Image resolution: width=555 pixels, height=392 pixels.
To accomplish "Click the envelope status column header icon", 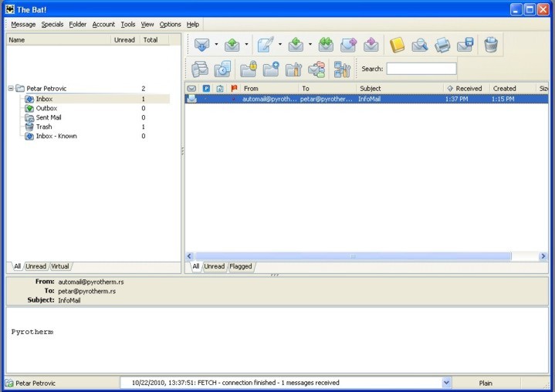I will pyautogui.click(x=191, y=89).
